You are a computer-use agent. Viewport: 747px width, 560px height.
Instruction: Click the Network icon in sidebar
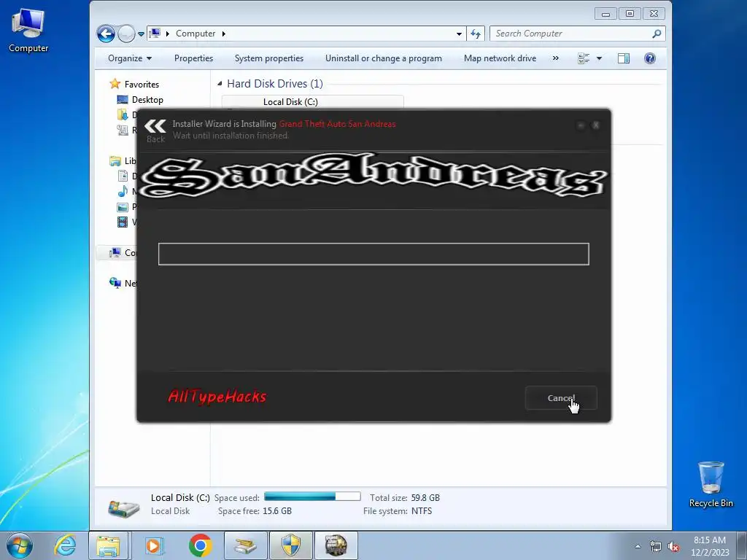115,283
